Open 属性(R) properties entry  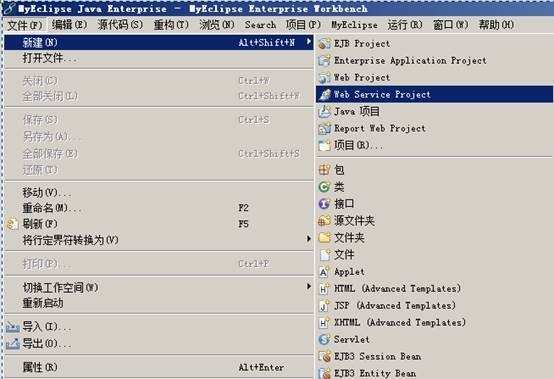tap(158, 367)
